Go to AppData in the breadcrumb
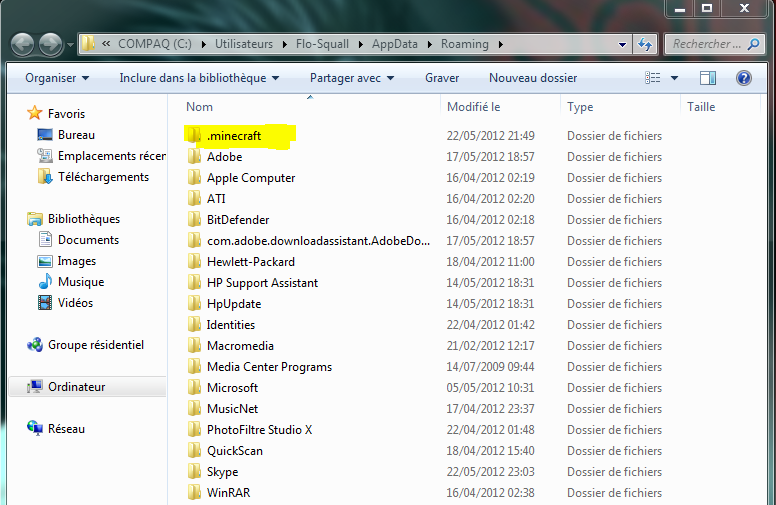Viewport: 776px width, 505px height. pyautogui.click(x=394, y=44)
